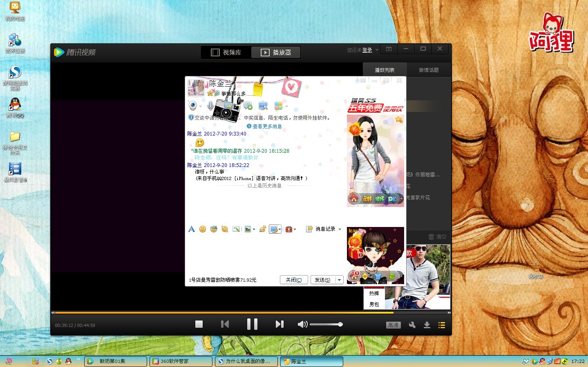The height and width of the screenshot is (367, 588).
Task: Switch to 播放器 tab in Tencent Video
Action: coord(276,52)
